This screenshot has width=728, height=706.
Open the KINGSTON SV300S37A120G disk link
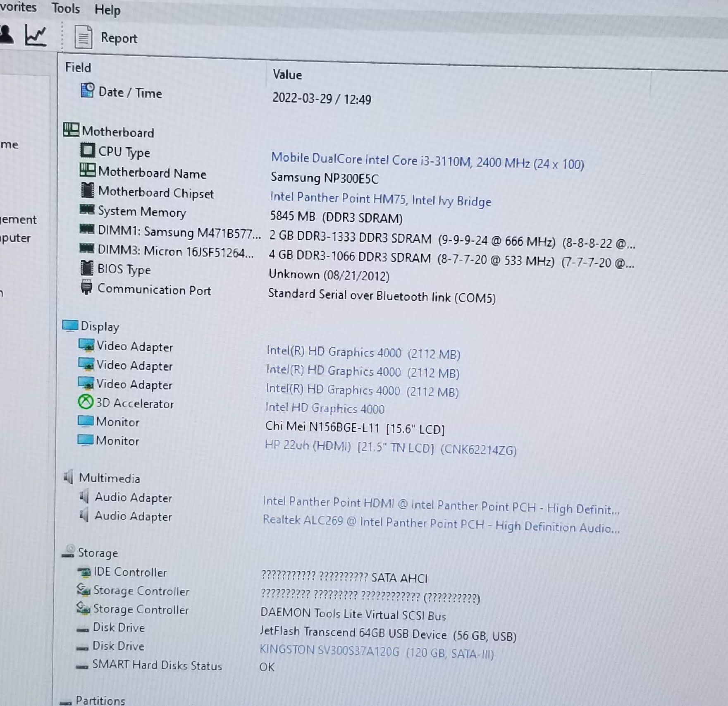pyautogui.click(x=376, y=652)
